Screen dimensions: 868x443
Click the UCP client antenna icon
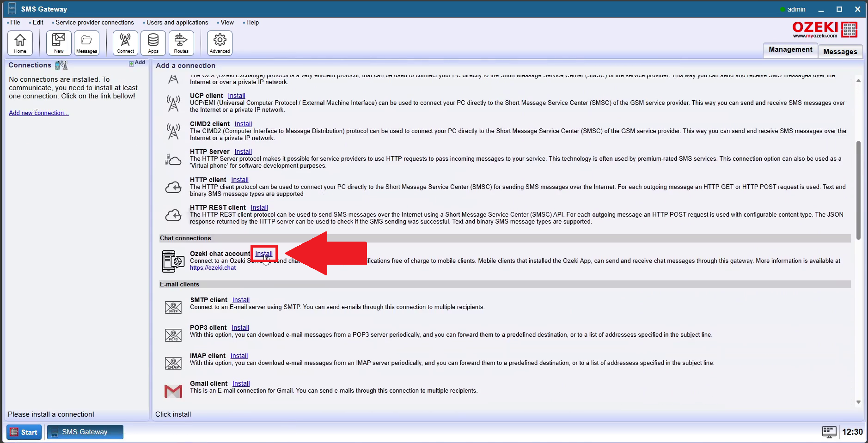[x=173, y=103]
